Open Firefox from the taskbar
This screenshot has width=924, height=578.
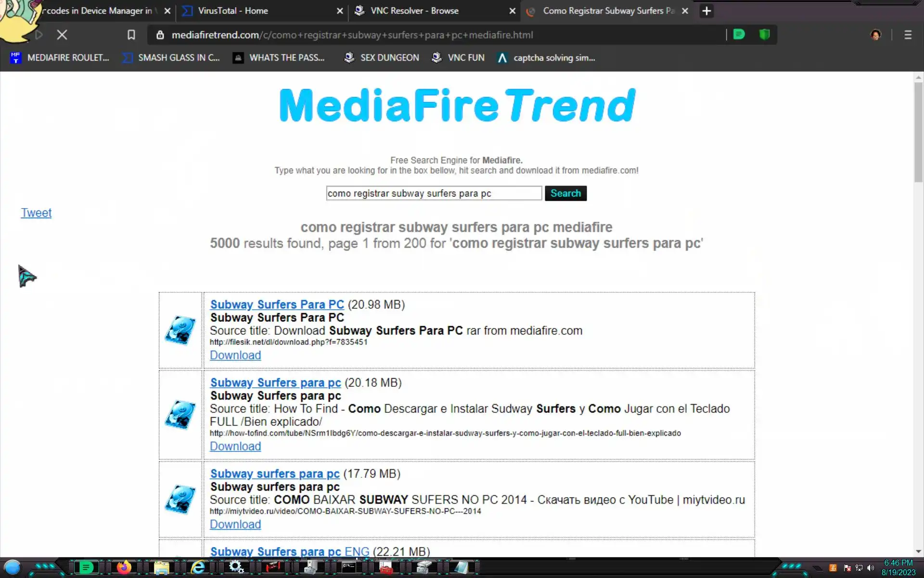tap(124, 567)
